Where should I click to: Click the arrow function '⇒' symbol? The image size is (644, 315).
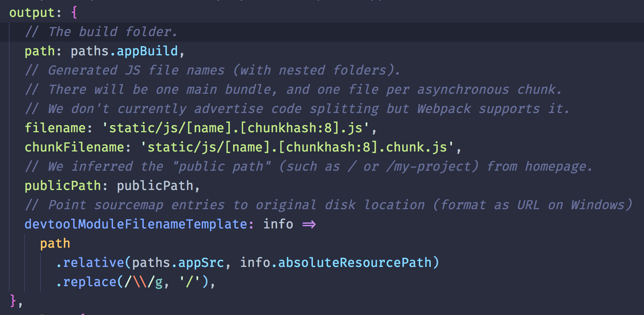[309, 224]
